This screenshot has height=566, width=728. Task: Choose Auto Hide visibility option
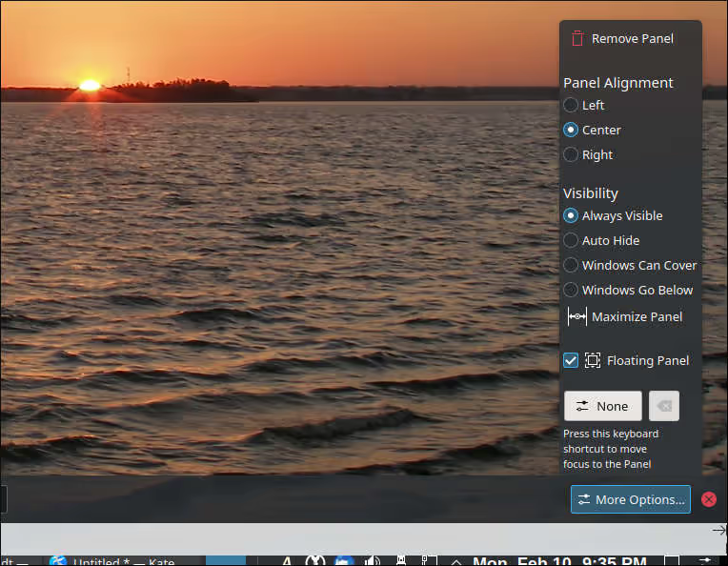point(601,240)
